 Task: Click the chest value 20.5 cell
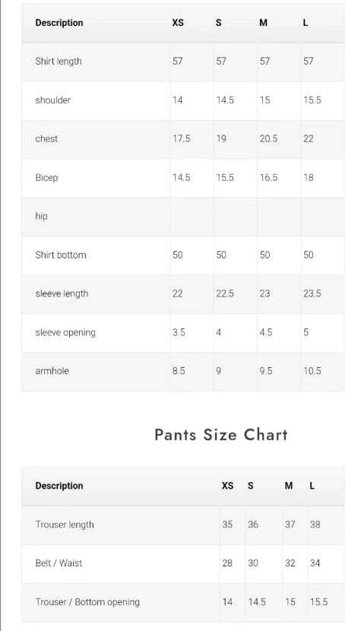pos(268,138)
